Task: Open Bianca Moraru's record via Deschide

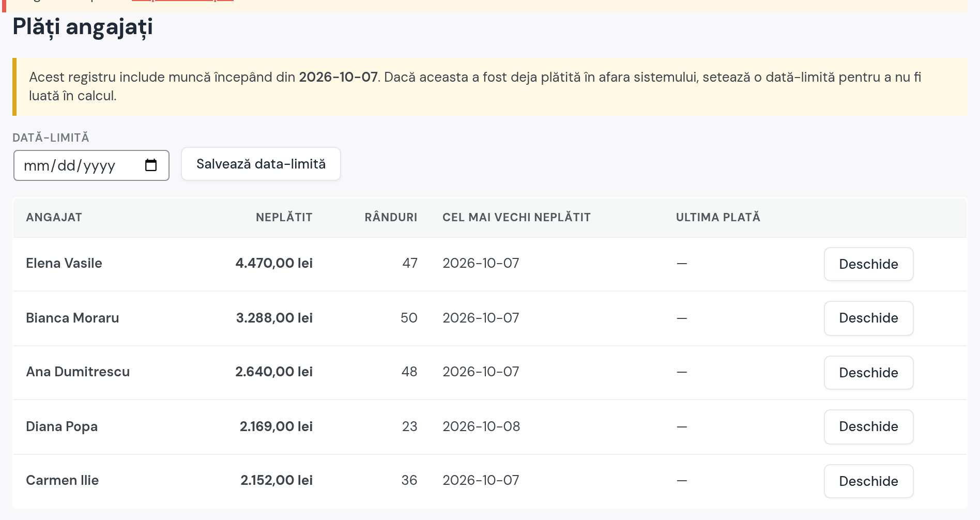Action: (868, 318)
